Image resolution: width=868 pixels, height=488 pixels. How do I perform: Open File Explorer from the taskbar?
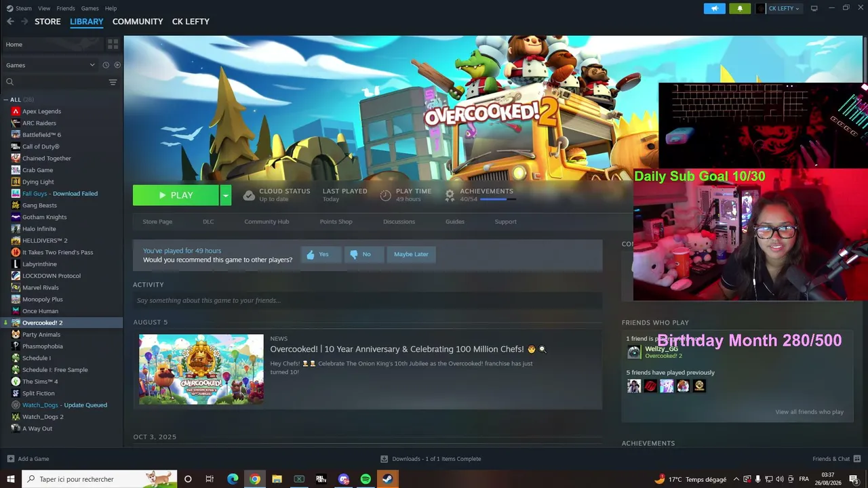277,479
